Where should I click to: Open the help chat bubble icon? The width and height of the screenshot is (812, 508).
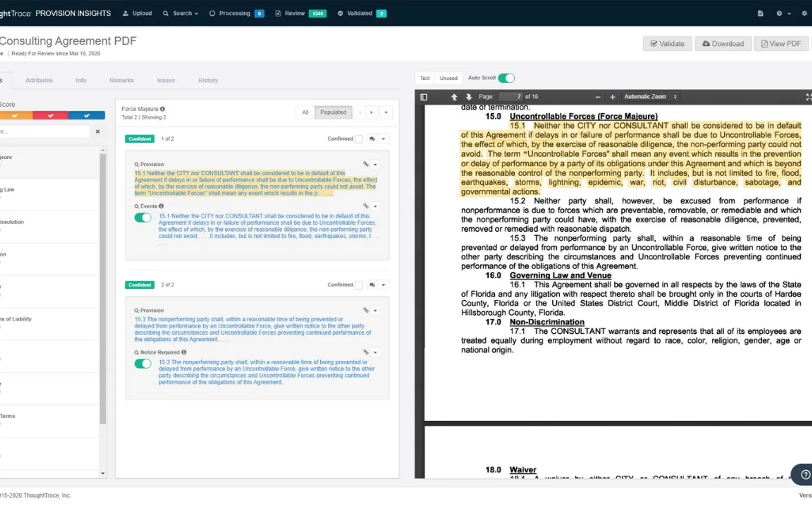[805, 474]
